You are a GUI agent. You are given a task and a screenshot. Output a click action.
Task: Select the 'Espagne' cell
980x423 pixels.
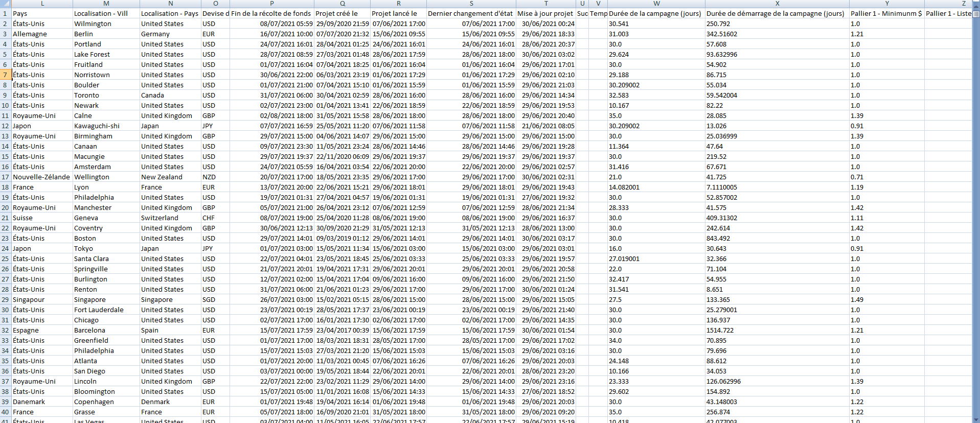click(x=42, y=330)
